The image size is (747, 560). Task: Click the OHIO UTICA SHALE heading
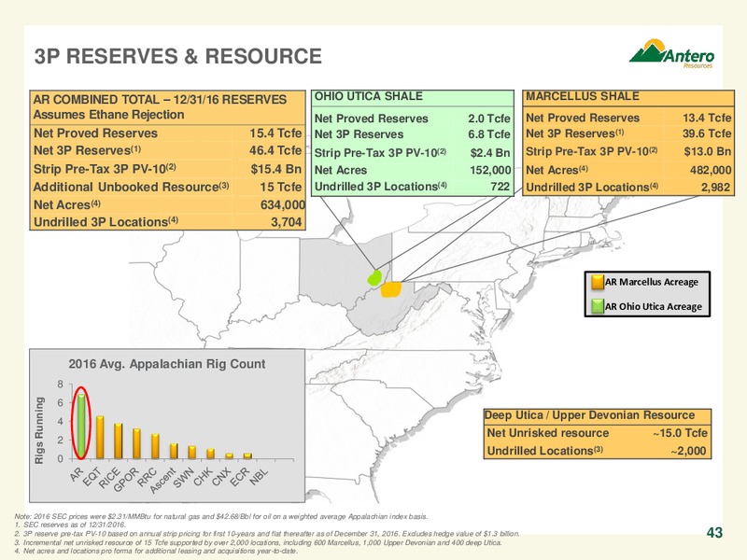tap(369, 96)
